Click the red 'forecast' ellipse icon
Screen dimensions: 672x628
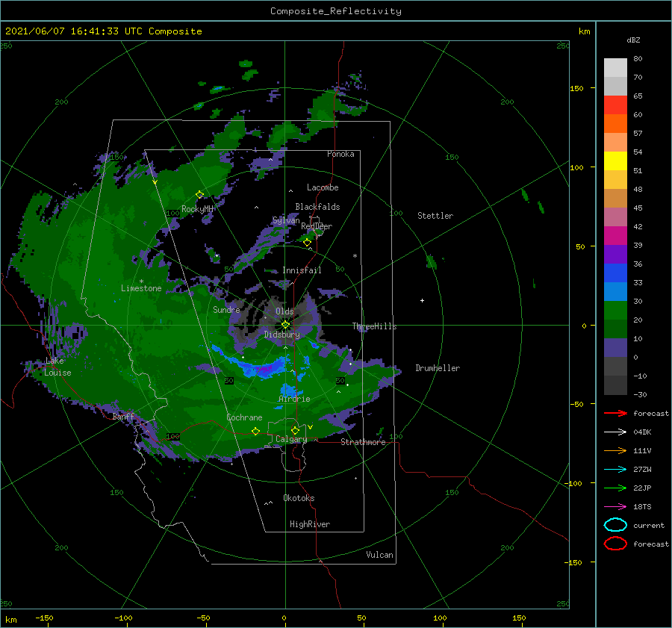click(x=615, y=544)
